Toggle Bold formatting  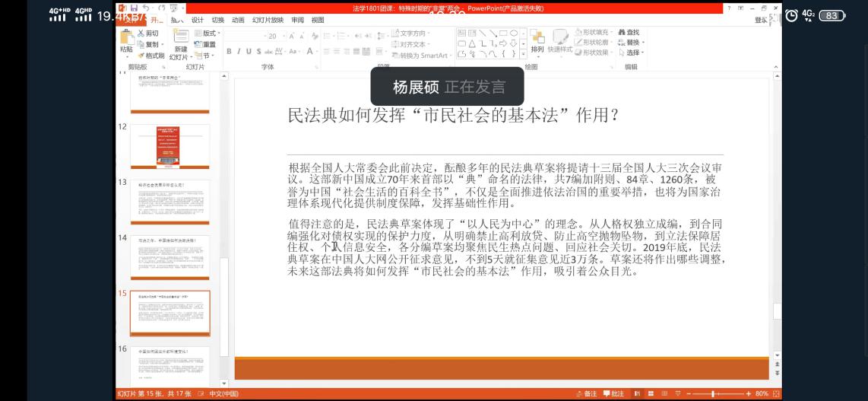[x=229, y=52]
